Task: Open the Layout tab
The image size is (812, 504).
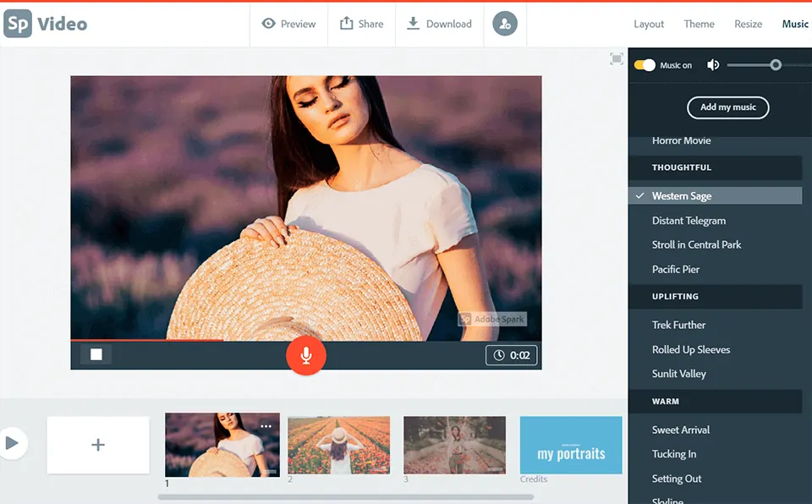Action: [649, 24]
